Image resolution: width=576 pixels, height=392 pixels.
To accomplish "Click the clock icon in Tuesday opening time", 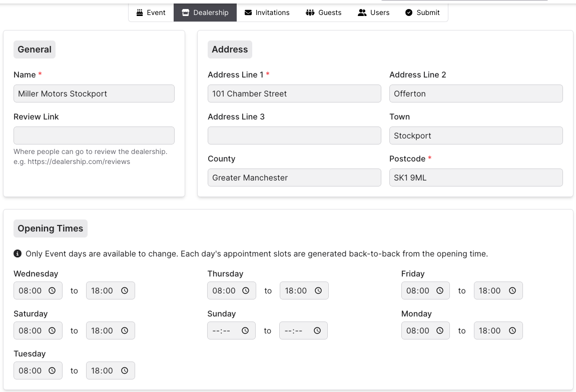I will pos(52,370).
